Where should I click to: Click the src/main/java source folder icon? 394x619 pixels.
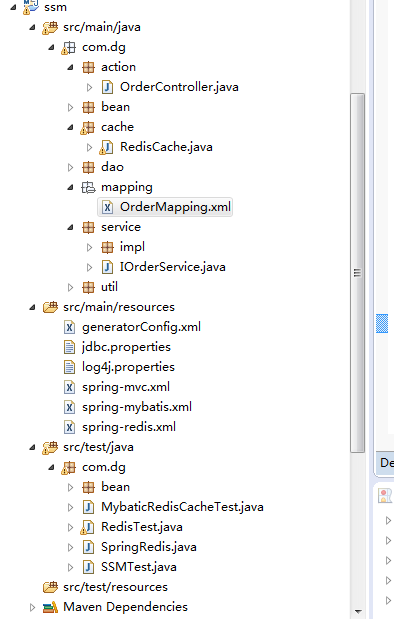[50, 28]
